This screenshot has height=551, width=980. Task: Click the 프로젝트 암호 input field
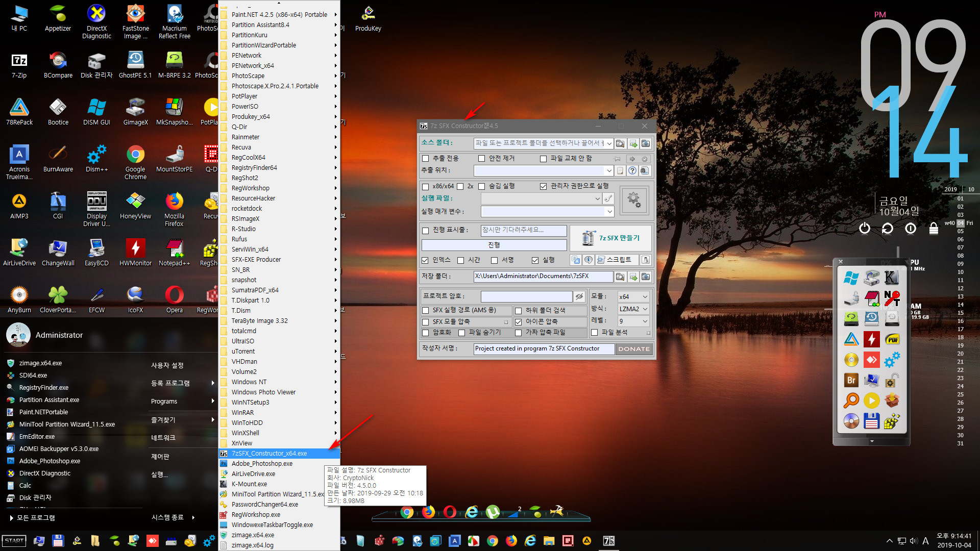(x=526, y=296)
